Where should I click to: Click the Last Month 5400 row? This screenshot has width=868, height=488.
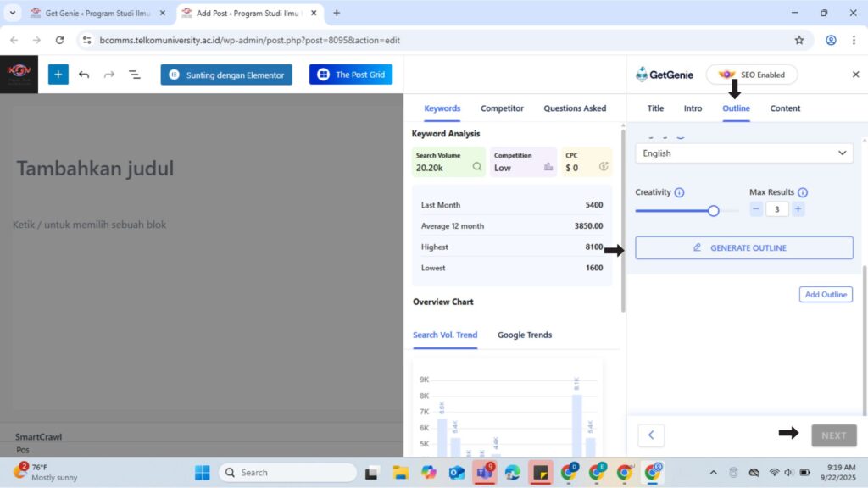pos(512,205)
